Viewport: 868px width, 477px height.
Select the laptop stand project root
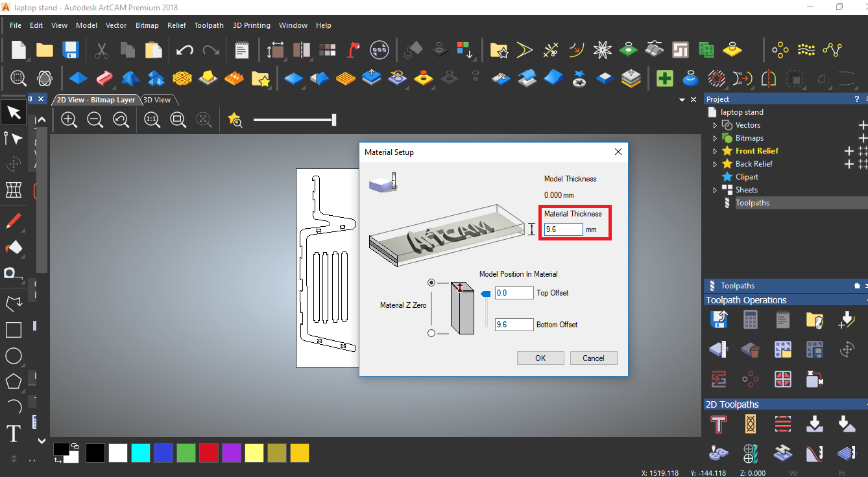click(x=742, y=112)
